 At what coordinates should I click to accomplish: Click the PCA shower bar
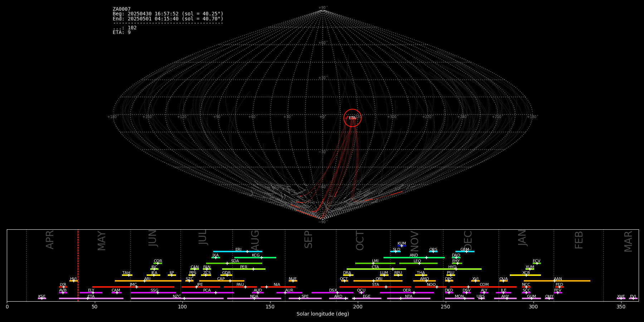pos(208,293)
